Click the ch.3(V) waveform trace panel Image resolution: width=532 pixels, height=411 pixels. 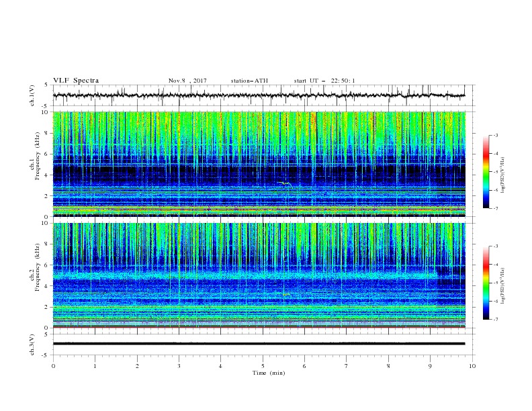263,345
